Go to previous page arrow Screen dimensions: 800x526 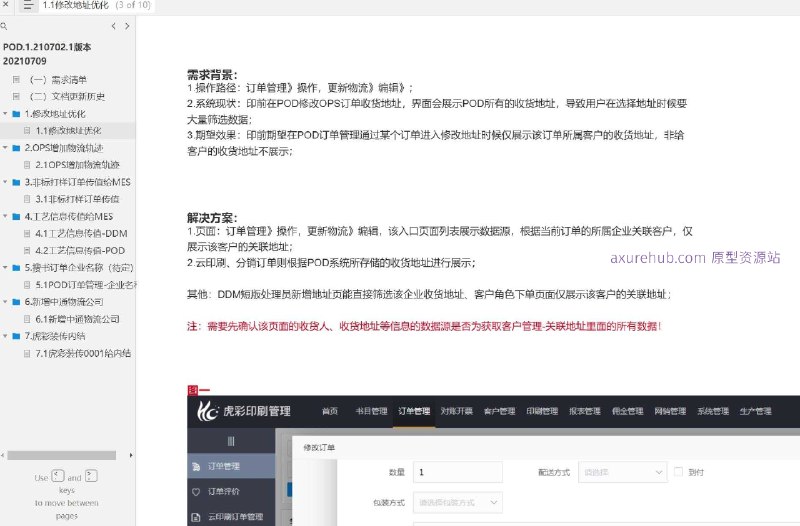(113, 26)
